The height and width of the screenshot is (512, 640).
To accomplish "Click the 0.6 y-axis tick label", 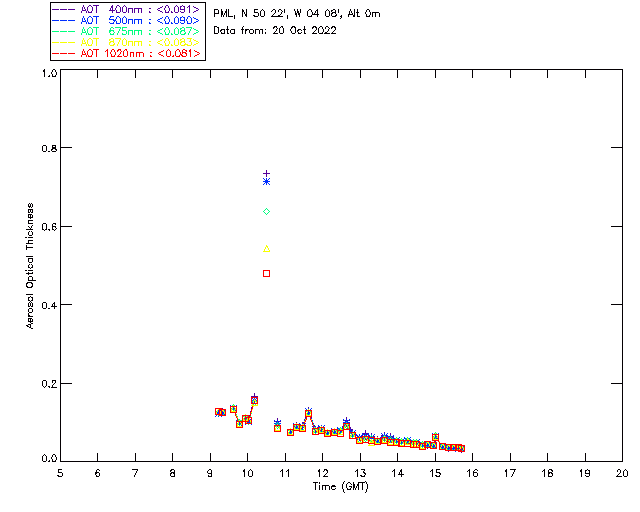I will tap(49, 227).
